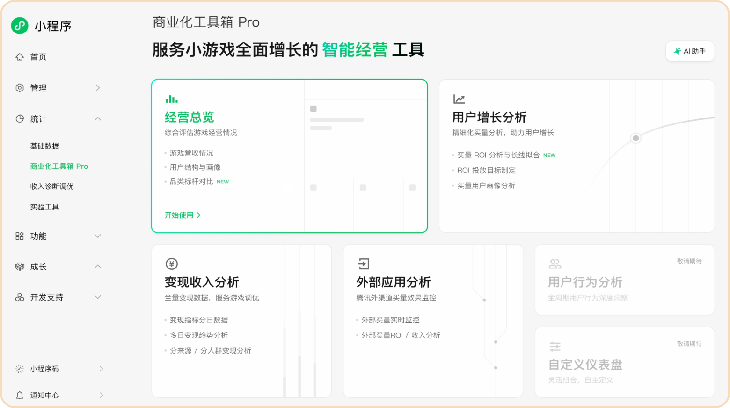Image resolution: width=730 pixels, height=408 pixels.
Task: Open the AI 助手 button
Action: point(690,51)
